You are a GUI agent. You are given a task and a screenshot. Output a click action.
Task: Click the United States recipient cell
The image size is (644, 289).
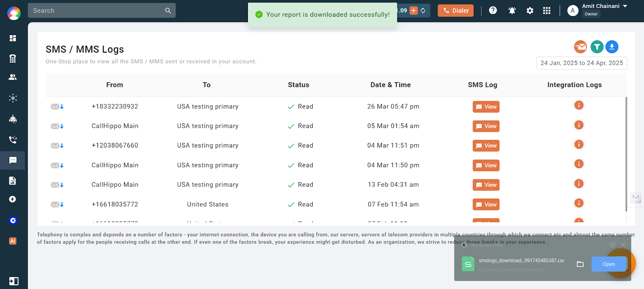(x=208, y=205)
